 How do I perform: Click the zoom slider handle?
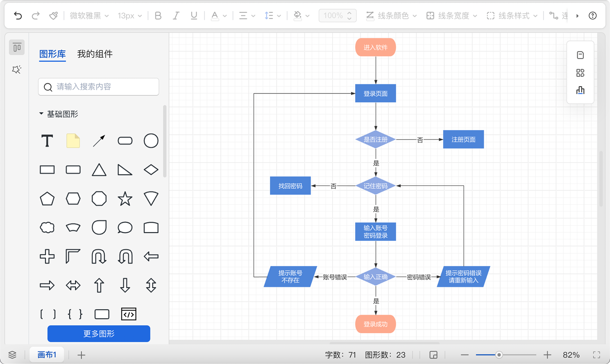pos(499,355)
